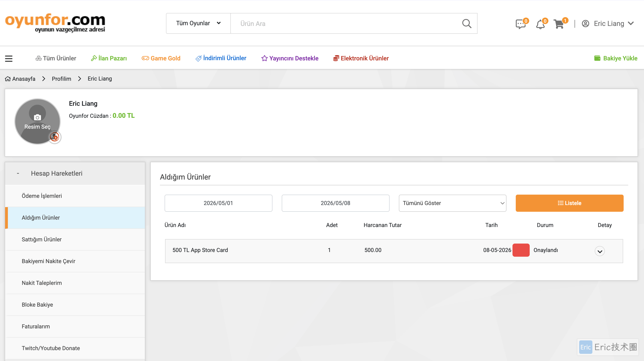644x361 pixels.
Task: Open Faturalarım in sidebar
Action: pyautogui.click(x=75, y=326)
